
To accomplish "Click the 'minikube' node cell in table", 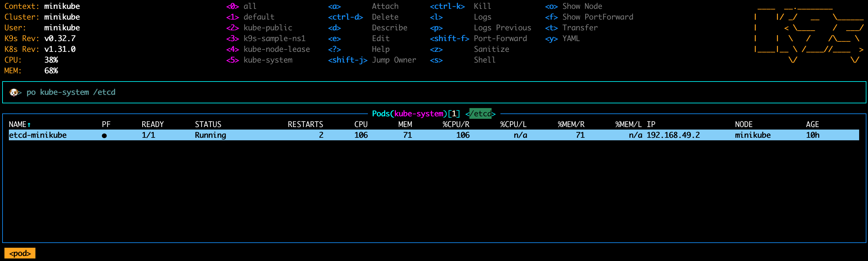I will click(x=753, y=135).
